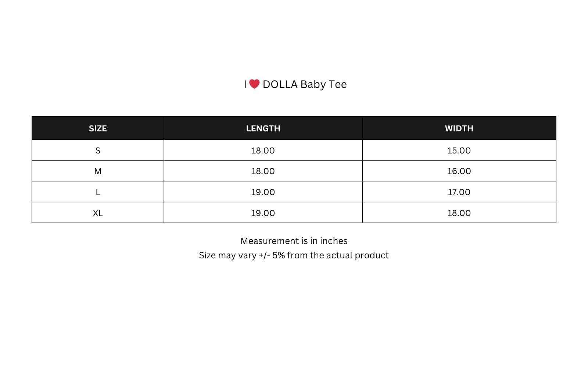Click the M size row label
The width and height of the screenshot is (588, 368).
98,171
